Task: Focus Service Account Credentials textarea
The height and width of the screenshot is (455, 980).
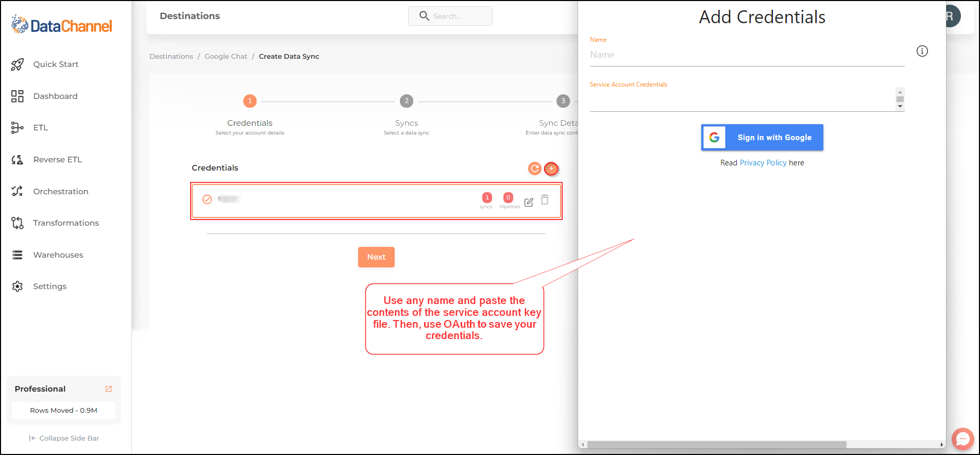Action: [x=742, y=99]
